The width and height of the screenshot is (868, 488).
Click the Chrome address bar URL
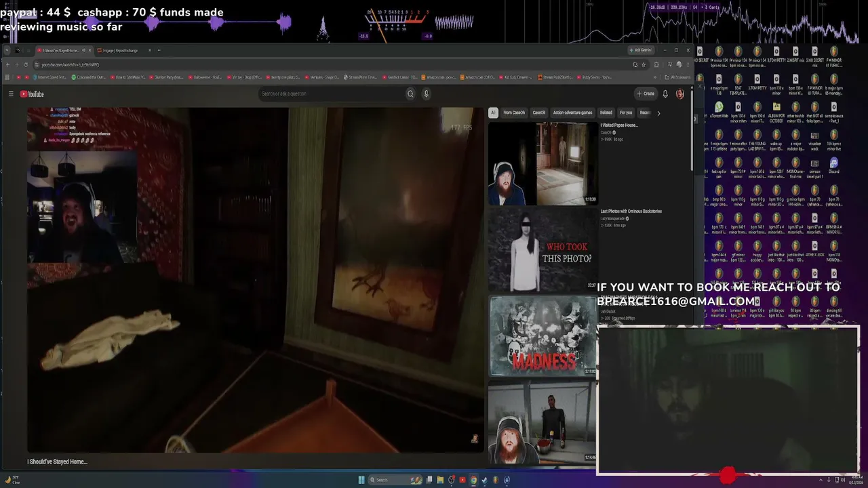click(71, 65)
